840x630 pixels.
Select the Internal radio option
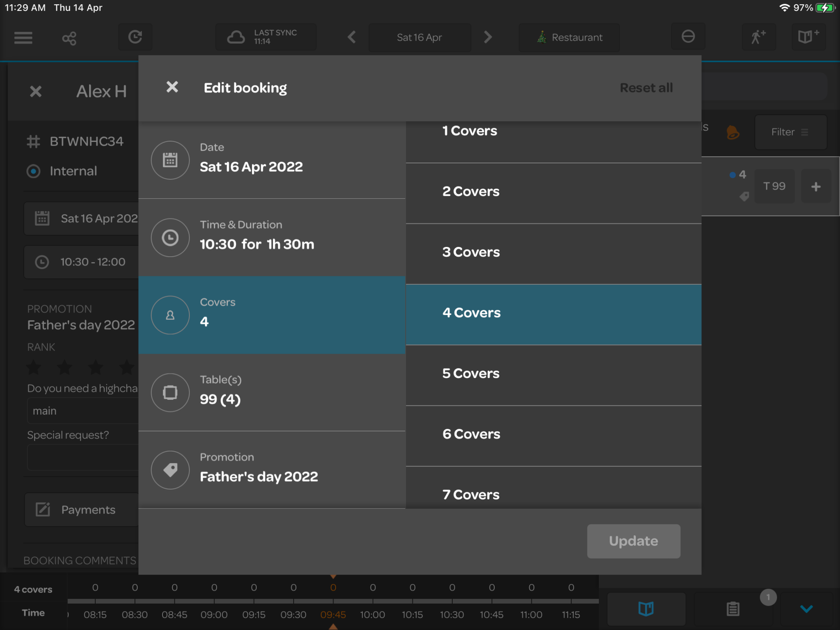pos(34,171)
